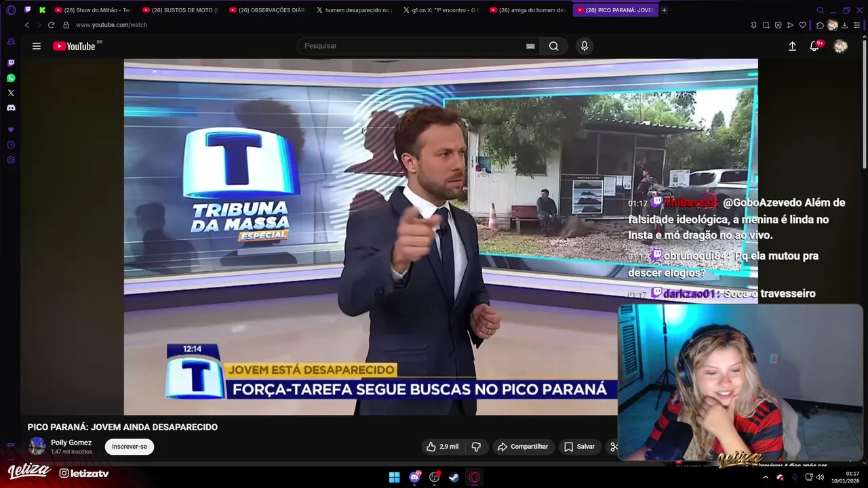
Task: Open the sidebar settings gear
Action: point(11,160)
